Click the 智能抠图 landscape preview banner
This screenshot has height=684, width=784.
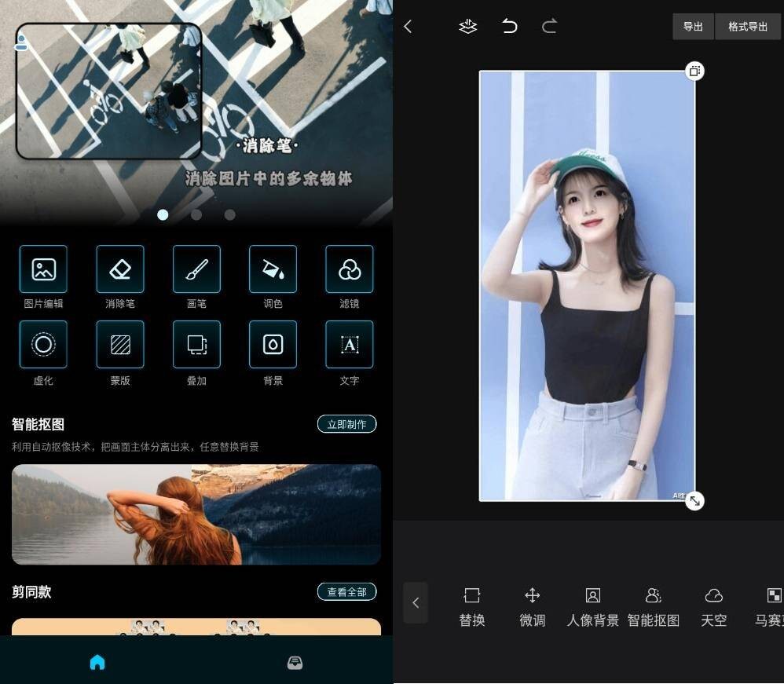click(x=196, y=514)
